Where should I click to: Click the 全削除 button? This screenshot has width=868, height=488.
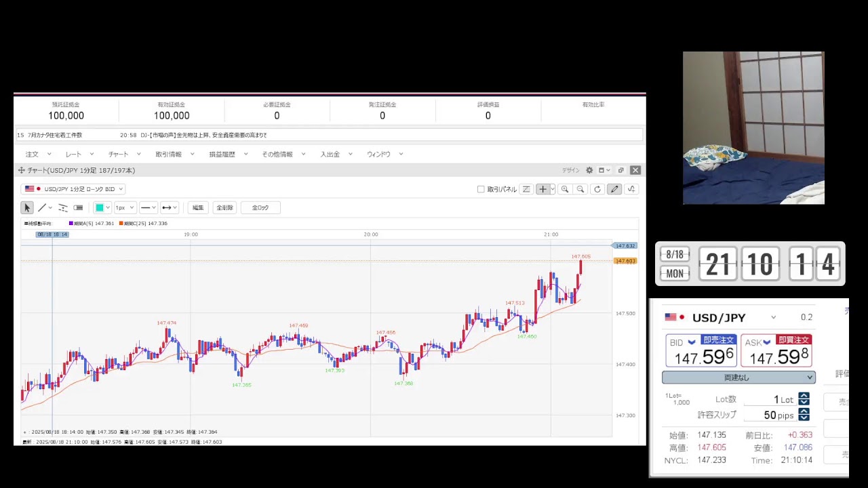[x=224, y=208]
